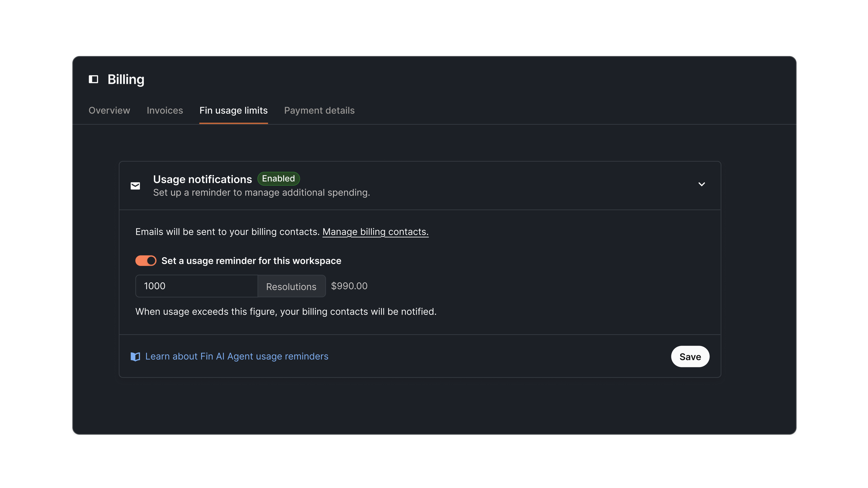The width and height of the screenshot is (868, 488).
Task: Click the book icon next to the learn link
Action: [135, 356]
